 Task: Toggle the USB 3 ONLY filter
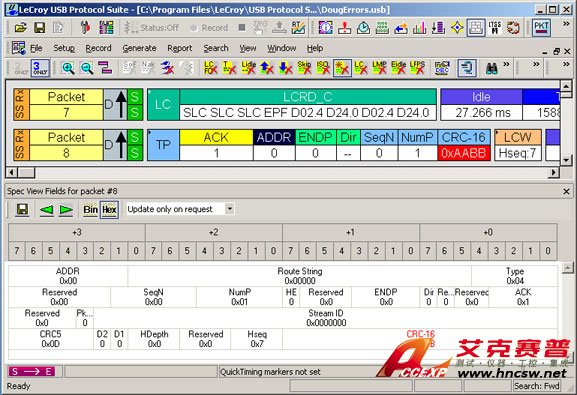click(40, 68)
